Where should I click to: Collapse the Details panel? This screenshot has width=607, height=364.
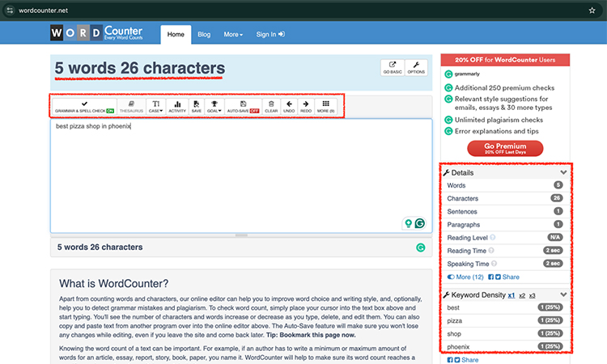click(563, 172)
